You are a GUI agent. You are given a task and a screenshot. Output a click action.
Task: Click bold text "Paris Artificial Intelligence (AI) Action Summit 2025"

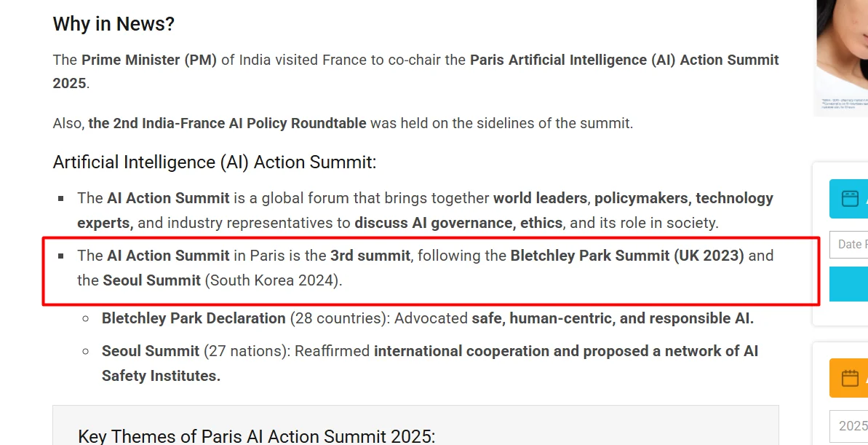coord(415,71)
